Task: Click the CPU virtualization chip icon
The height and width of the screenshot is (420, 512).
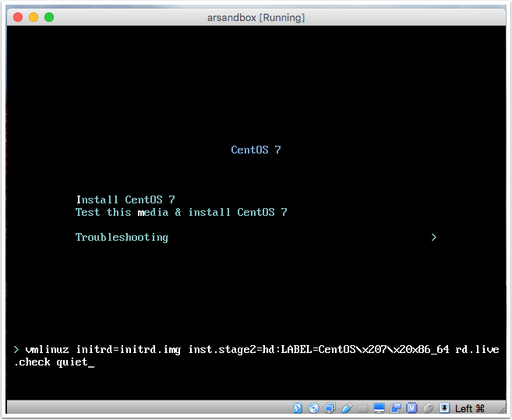Action: [x=411, y=408]
